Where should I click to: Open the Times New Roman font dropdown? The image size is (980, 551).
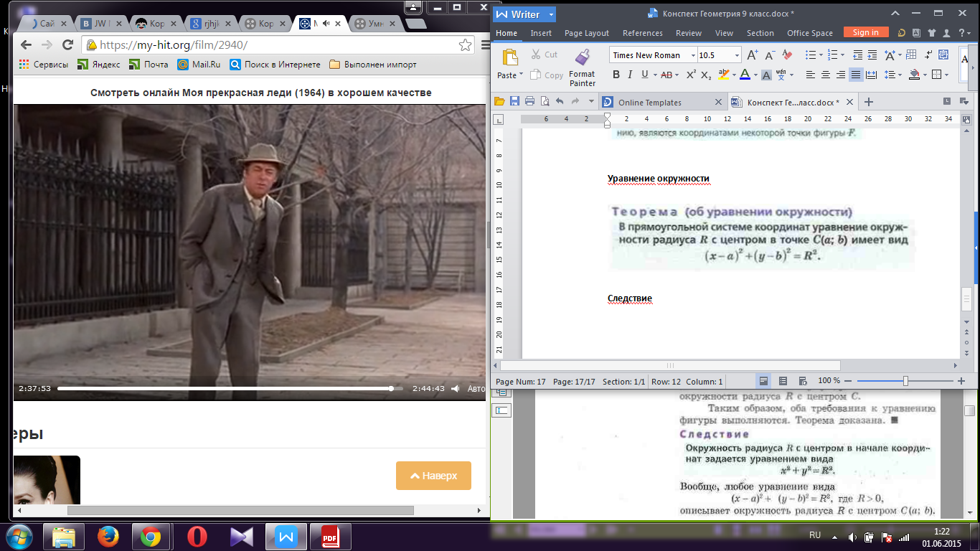[x=693, y=55]
